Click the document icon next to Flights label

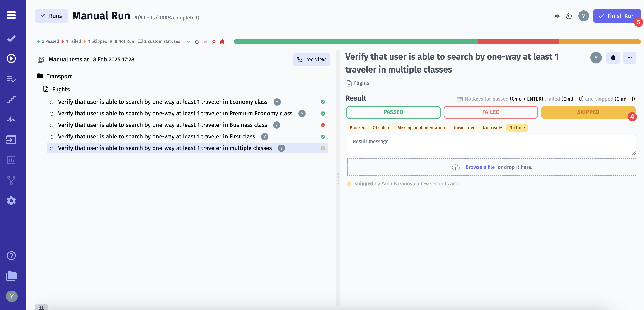point(46,89)
